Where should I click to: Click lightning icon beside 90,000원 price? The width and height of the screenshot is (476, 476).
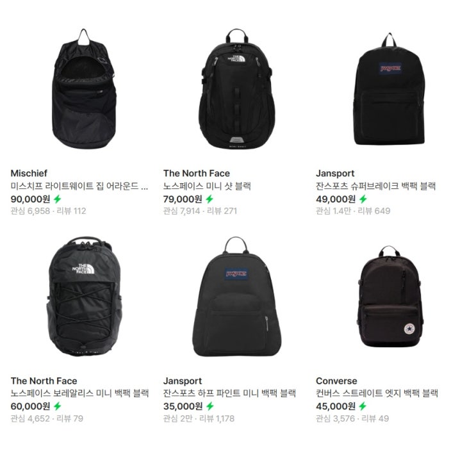pos(58,199)
